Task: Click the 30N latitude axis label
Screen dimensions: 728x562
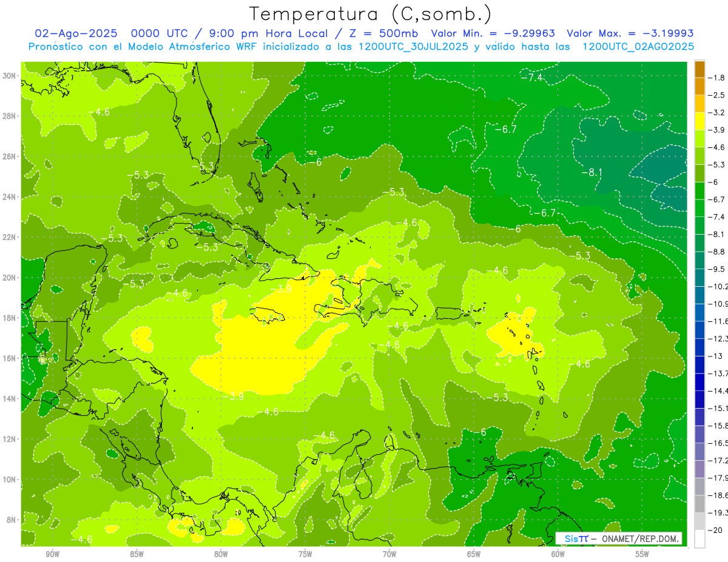Action: (x=9, y=76)
